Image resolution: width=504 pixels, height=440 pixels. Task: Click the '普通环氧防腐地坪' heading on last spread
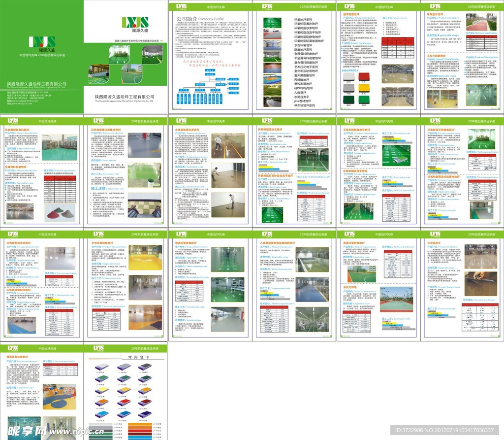coord(17,357)
